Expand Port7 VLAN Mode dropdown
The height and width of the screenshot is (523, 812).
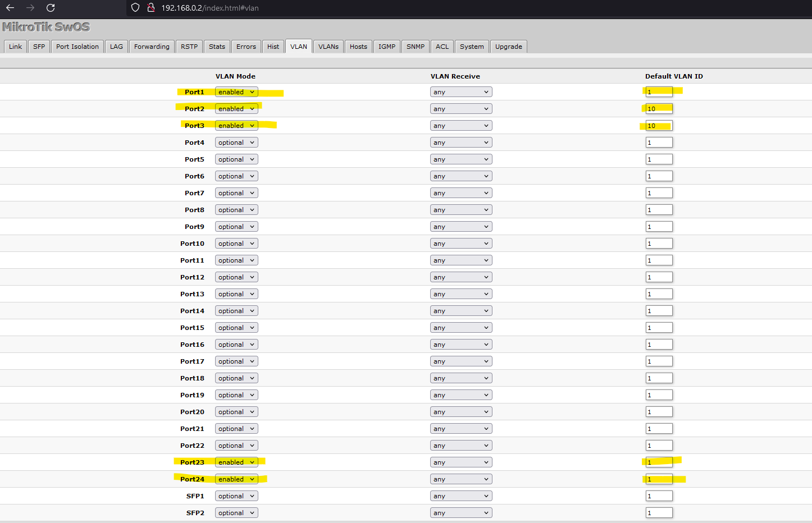tap(236, 193)
